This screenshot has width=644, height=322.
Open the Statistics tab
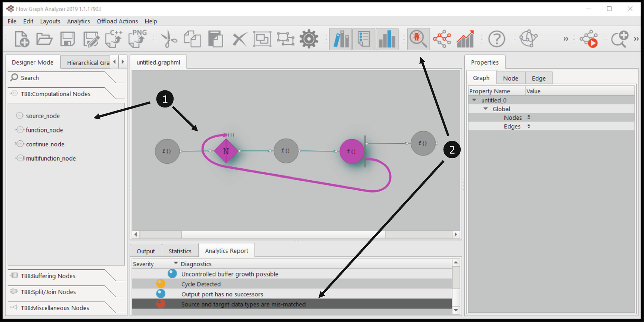tap(180, 251)
